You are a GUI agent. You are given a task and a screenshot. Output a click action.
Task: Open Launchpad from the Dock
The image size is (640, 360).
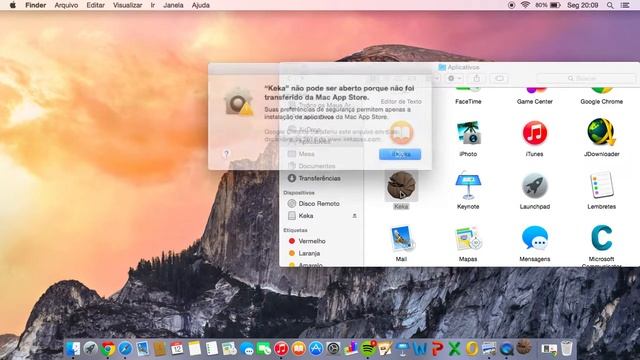[91, 349]
